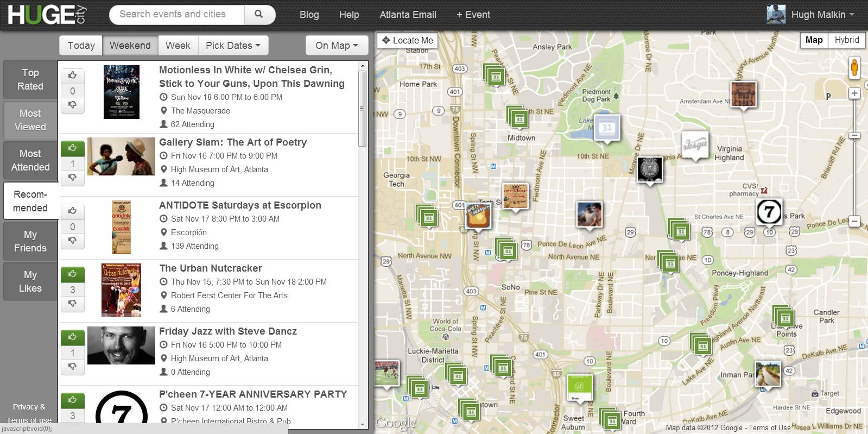
Task: Switch map to Map view
Action: [814, 40]
